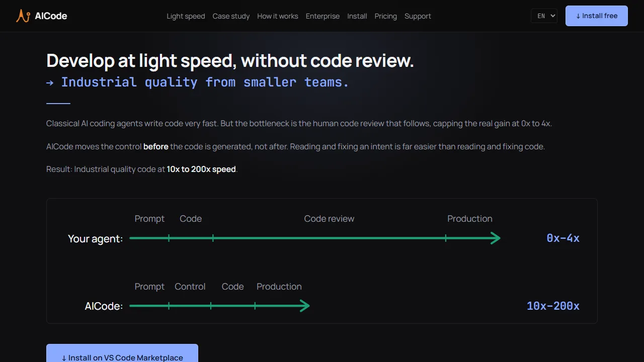The height and width of the screenshot is (362, 644).
Task: Click the '0x-4x' speed value
Action: click(x=563, y=238)
